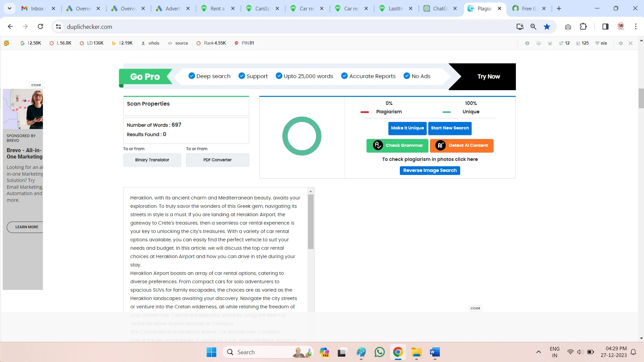Screen dimensions: 644x362
Task: Reload the duplichecker page
Action: tap(40, 26)
